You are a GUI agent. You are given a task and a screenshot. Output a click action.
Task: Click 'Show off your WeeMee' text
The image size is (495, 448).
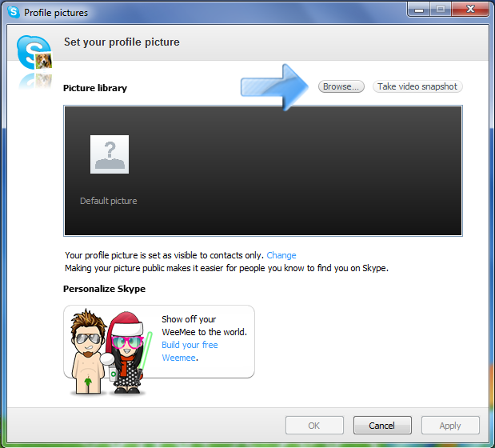coord(204,326)
